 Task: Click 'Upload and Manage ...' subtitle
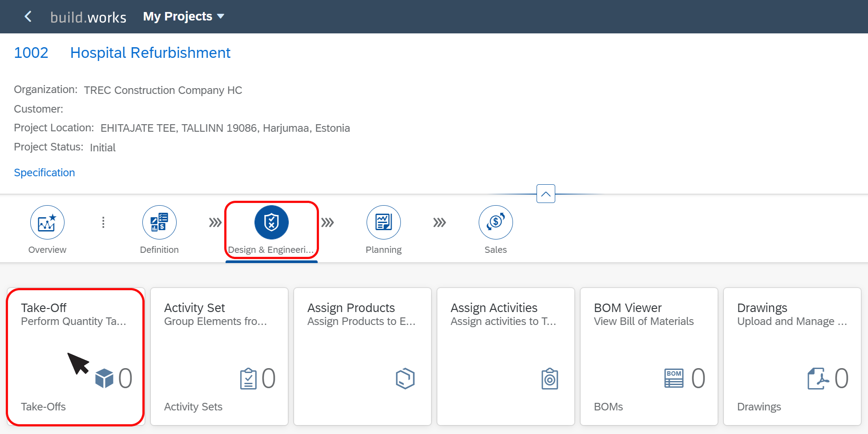click(792, 321)
